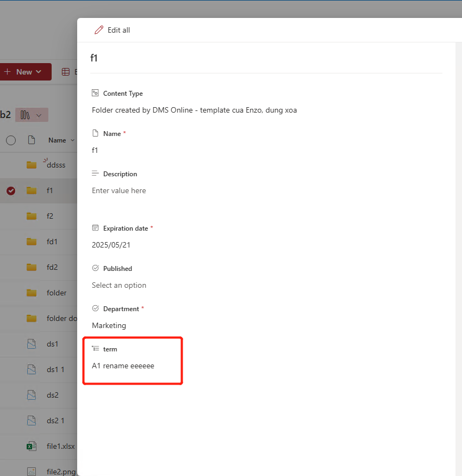The width and height of the screenshot is (462, 476).
Task: Click the Content Type value text
Action: (194, 110)
